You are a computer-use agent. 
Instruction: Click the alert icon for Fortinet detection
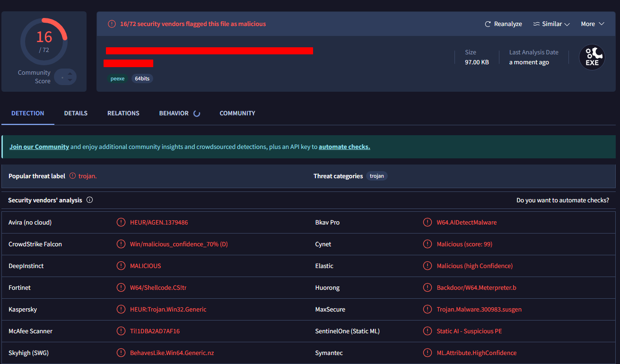121,287
